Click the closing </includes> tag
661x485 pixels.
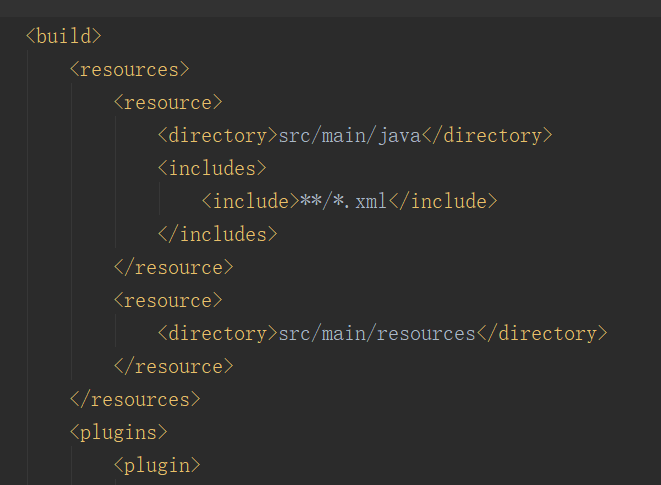[x=218, y=234]
